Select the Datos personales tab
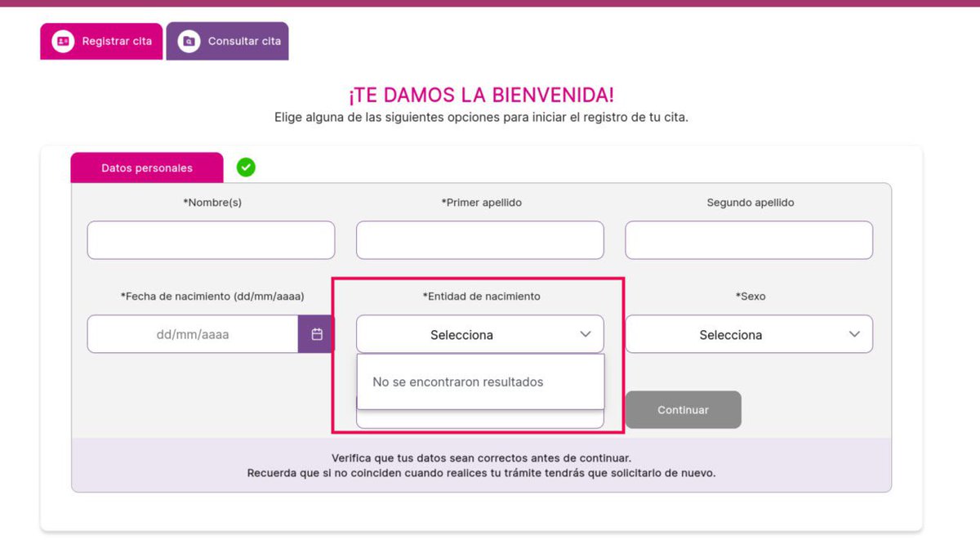This screenshot has height=540, width=980. [147, 167]
